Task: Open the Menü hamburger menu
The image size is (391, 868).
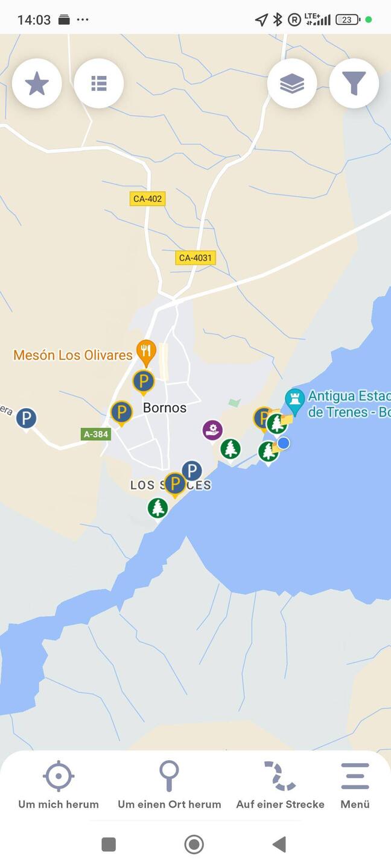Action: tap(355, 785)
